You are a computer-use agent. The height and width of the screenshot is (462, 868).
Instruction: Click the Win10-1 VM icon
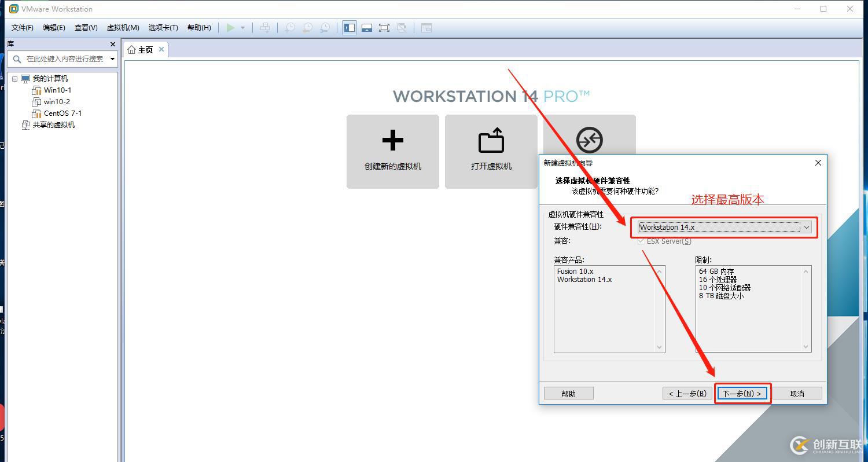click(x=37, y=90)
